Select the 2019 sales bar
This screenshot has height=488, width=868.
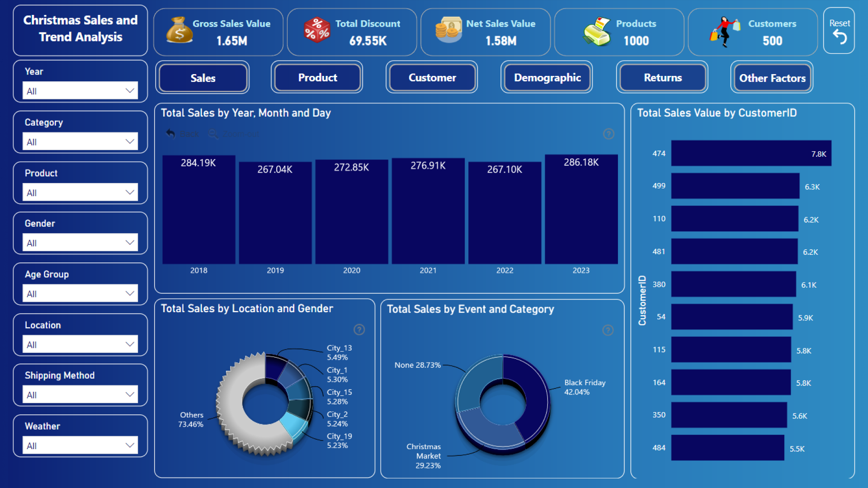[x=275, y=213]
